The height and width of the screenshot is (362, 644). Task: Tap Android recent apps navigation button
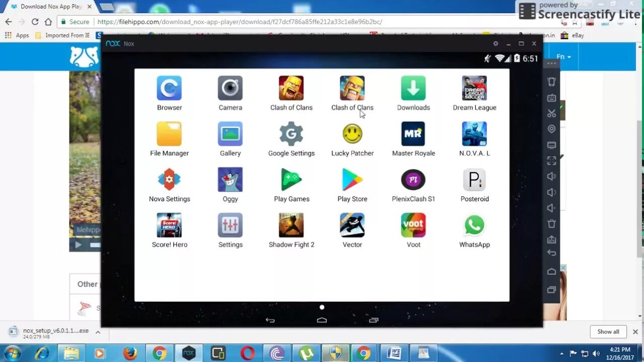(x=373, y=320)
